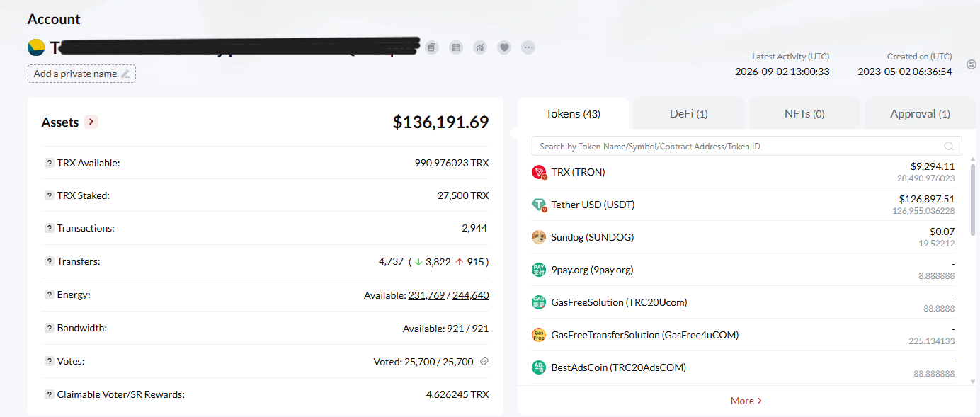Switch to the NFTs (0) tab

click(x=804, y=113)
